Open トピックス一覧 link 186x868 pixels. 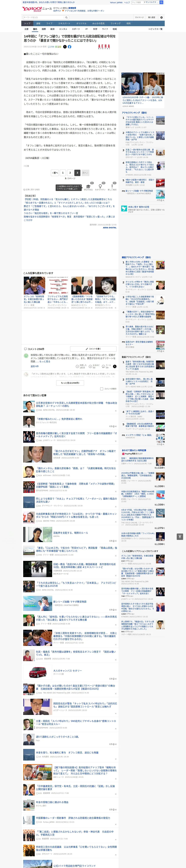pos(155,29)
